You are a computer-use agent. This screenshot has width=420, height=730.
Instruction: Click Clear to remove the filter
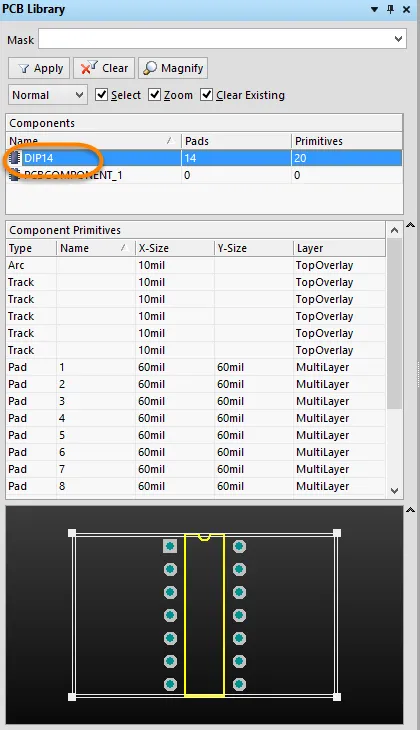tap(104, 68)
